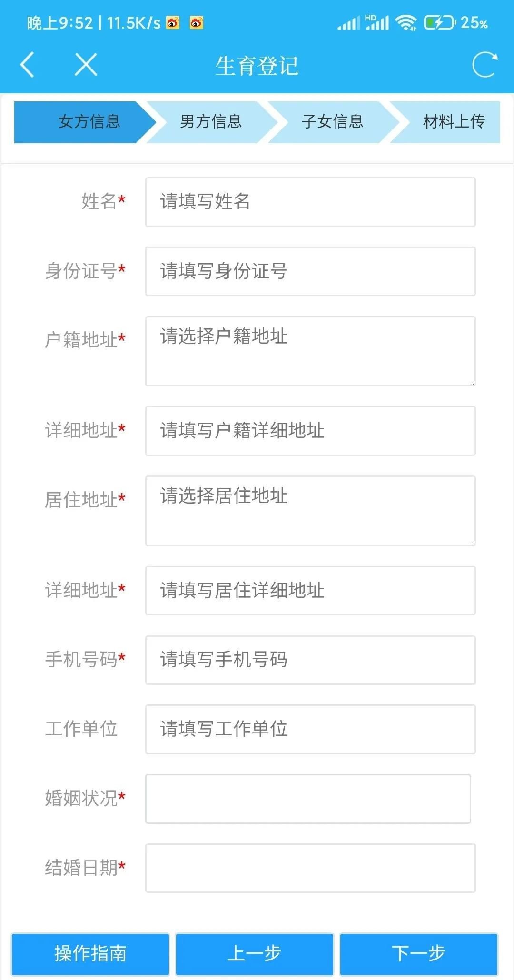Image resolution: width=514 pixels, height=980 pixels.
Task: Open the 居住地址 address selector
Action: click(310, 511)
